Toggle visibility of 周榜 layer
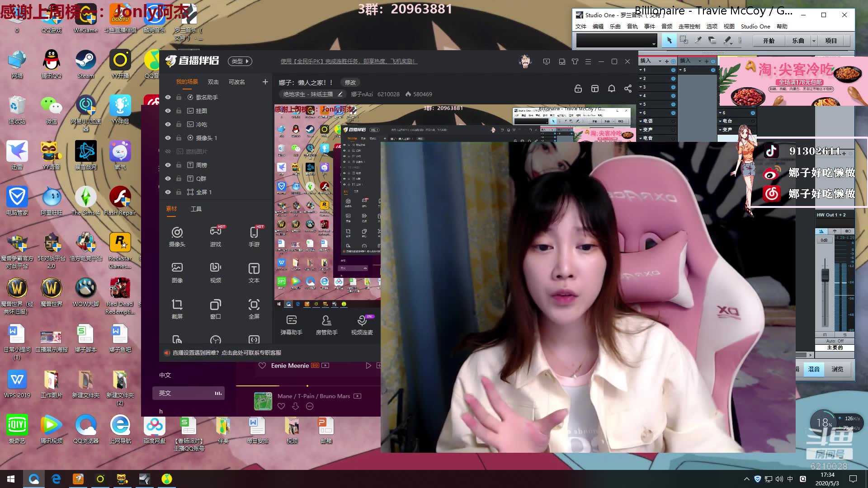This screenshot has height=488, width=868. pyautogui.click(x=168, y=165)
